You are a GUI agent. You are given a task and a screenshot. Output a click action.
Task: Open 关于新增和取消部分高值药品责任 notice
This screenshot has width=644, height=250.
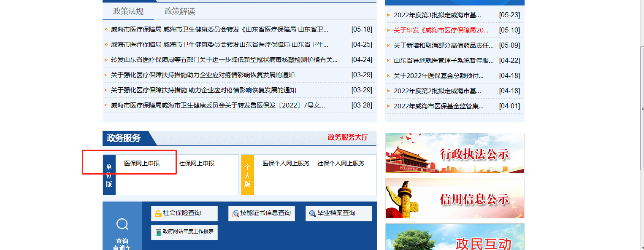pyautogui.click(x=444, y=46)
